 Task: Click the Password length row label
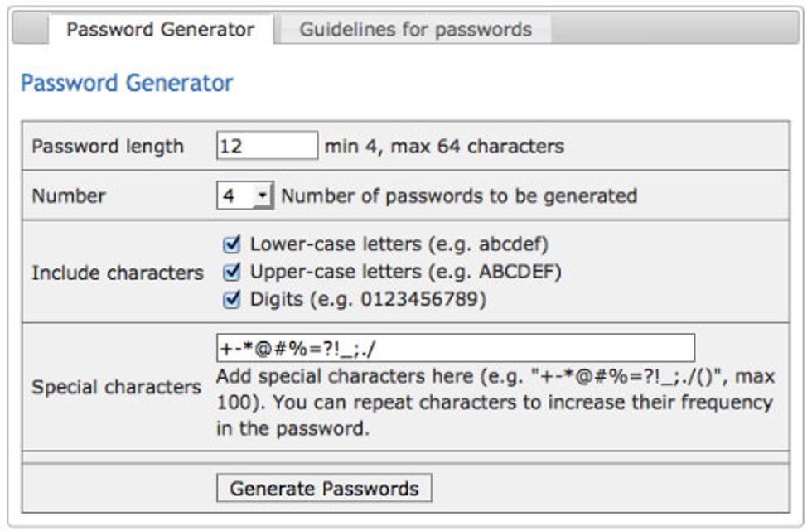[x=108, y=147]
